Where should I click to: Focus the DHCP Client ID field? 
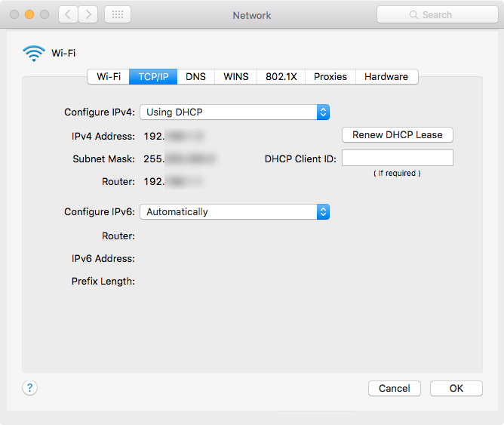398,158
